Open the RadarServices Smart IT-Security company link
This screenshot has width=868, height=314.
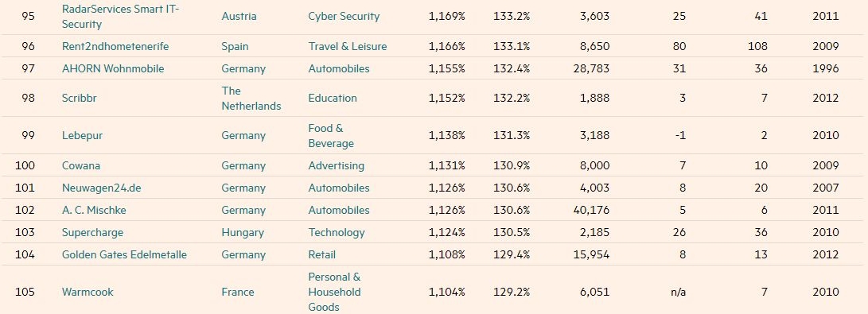click(x=121, y=17)
